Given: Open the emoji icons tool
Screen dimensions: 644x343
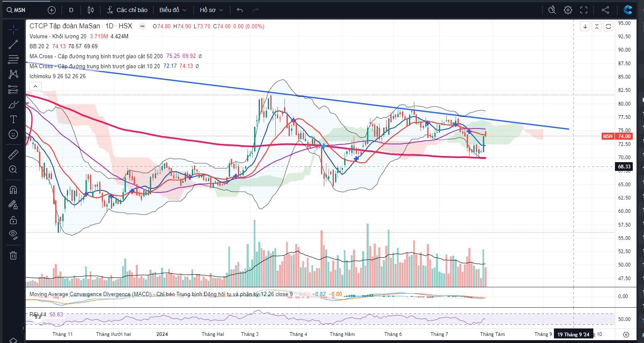Looking at the screenshot, I should pyautogui.click(x=13, y=134).
